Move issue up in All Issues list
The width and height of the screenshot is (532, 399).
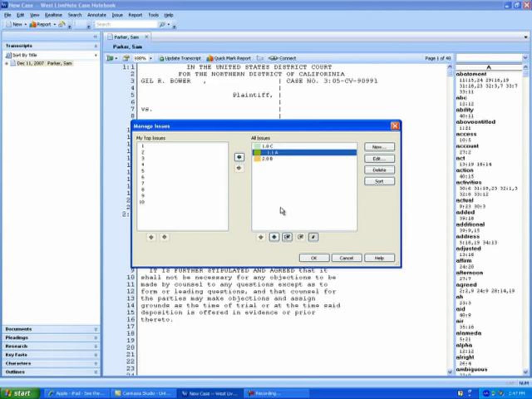261,237
